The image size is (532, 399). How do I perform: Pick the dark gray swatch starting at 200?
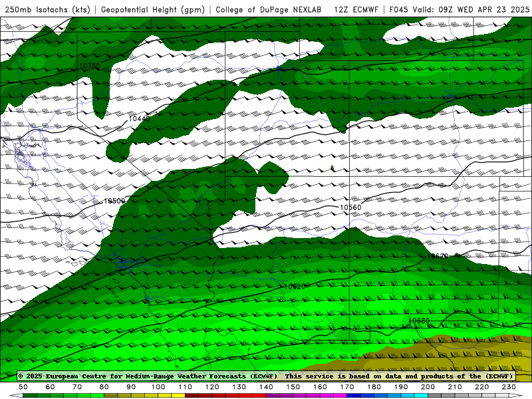click(x=435, y=396)
